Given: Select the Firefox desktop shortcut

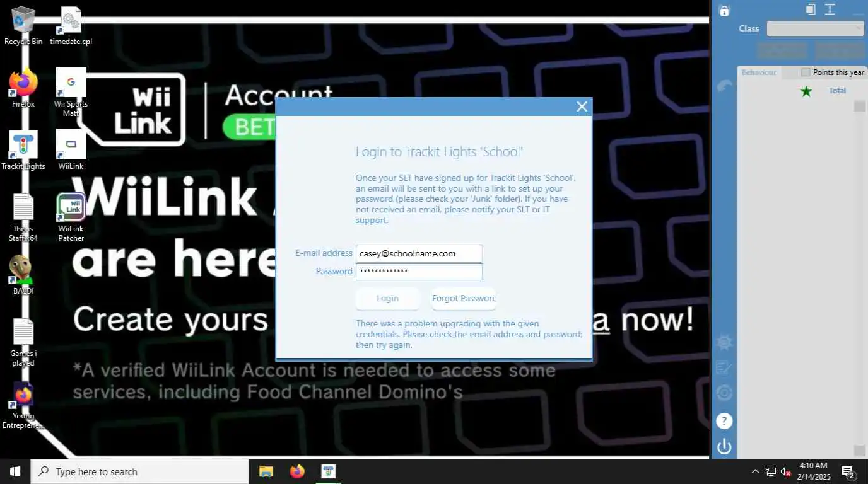Looking at the screenshot, I should [x=23, y=88].
